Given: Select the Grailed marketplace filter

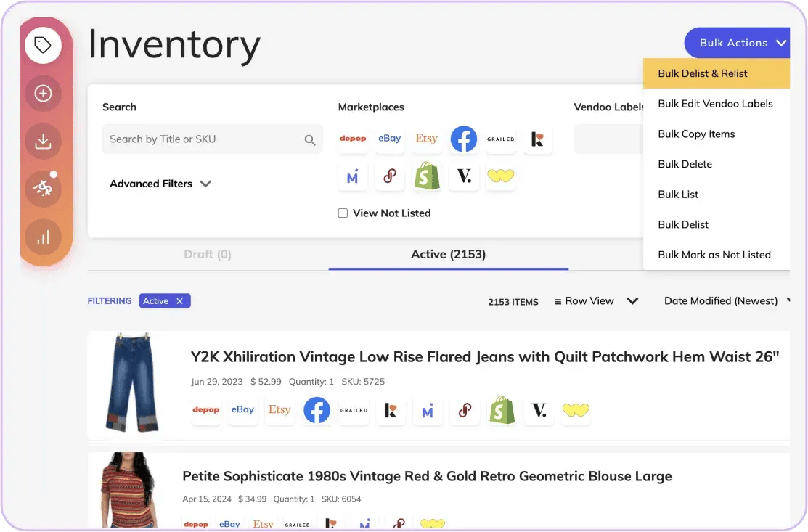Looking at the screenshot, I should (x=501, y=138).
